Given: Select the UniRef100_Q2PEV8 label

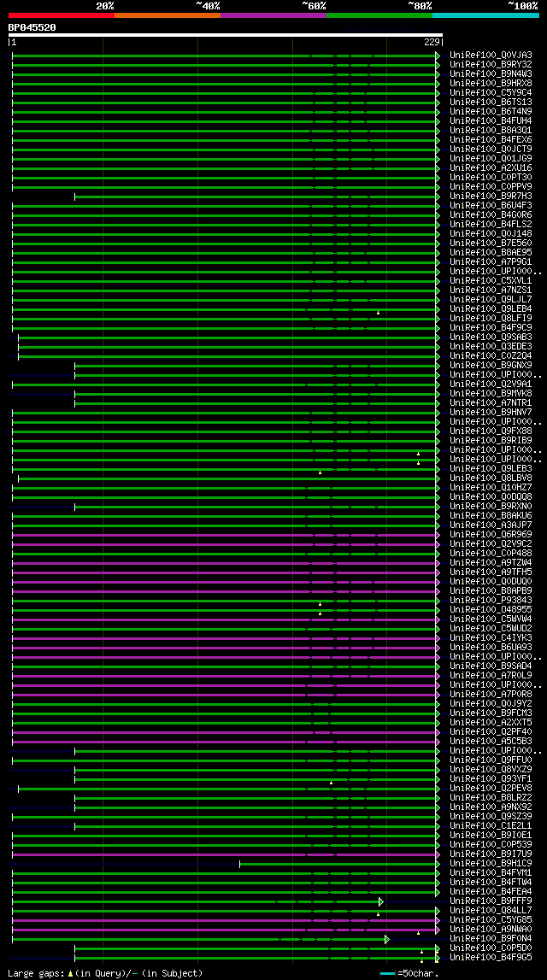Looking at the screenshot, I should (x=491, y=788).
